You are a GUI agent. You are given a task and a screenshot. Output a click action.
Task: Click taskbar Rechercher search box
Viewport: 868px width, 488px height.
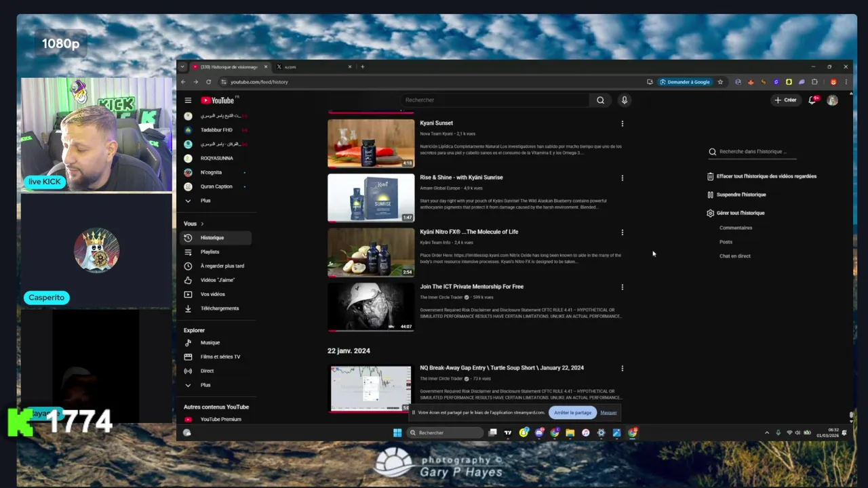(446, 432)
